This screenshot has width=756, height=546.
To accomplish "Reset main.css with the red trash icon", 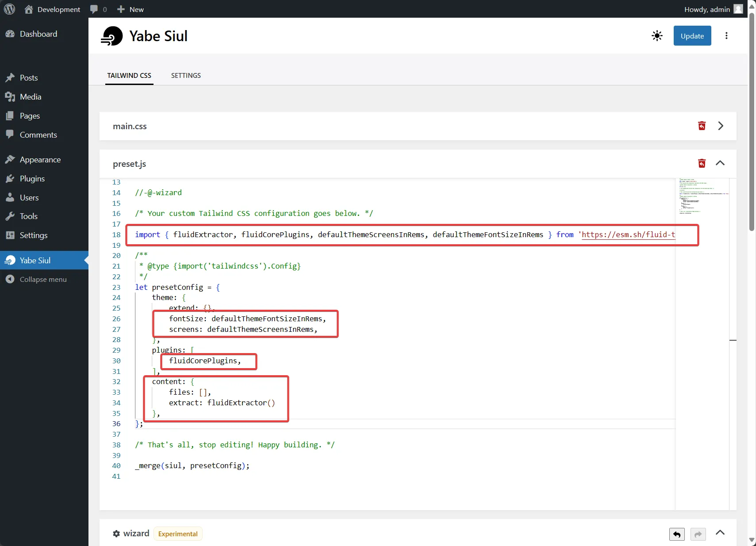I will coord(702,126).
